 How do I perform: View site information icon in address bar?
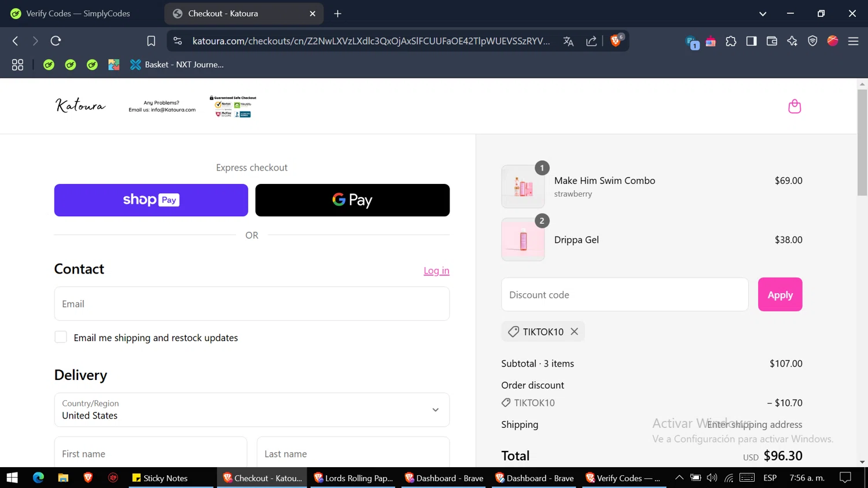point(178,40)
